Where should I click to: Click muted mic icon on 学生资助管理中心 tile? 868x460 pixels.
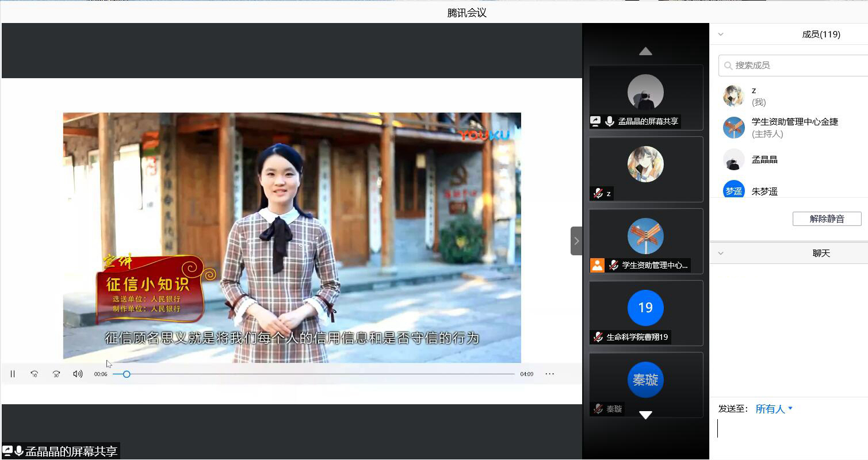coord(614,265)
